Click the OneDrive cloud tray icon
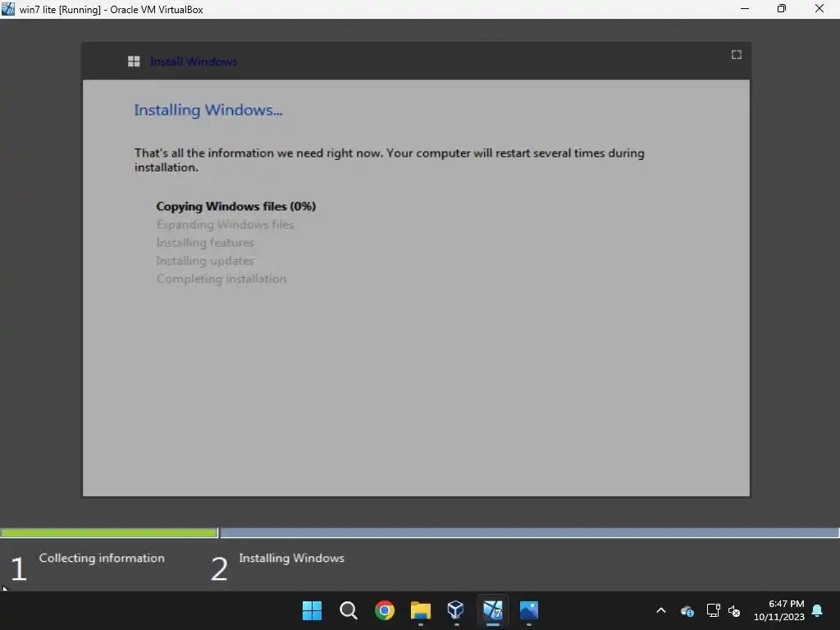840x630 pixels. (687, 610)
